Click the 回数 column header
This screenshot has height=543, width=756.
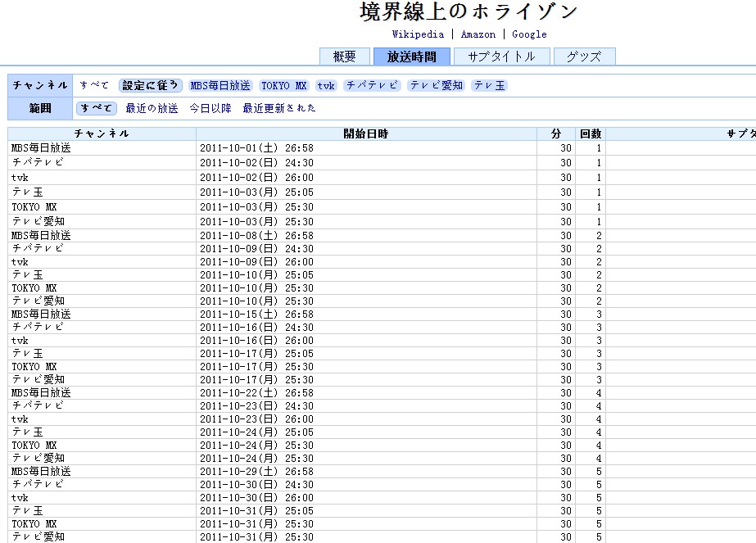591,133
